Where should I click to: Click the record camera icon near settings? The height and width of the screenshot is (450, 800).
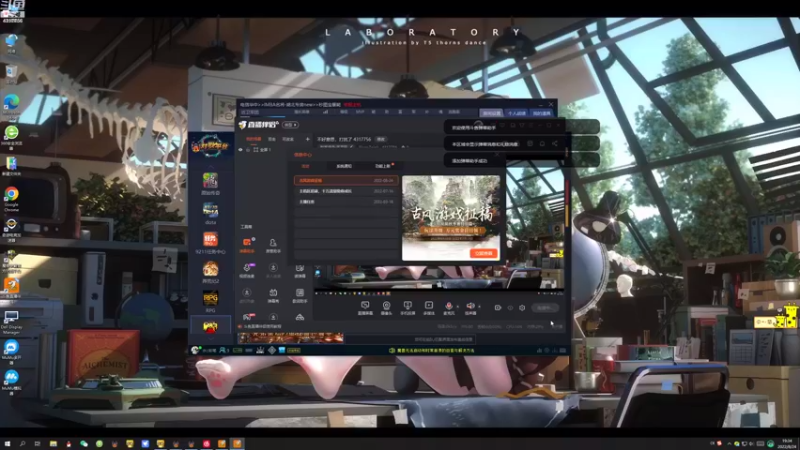point(498,308)
